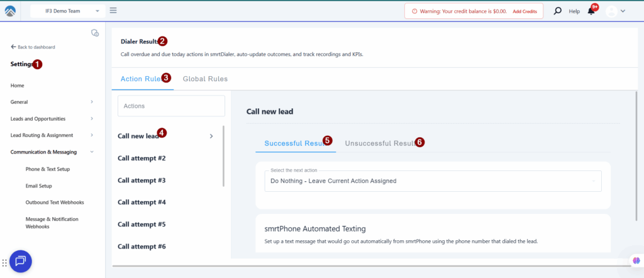This screenshot has height=278, width=644.
Task: Switch to the Global Rules tab
Action: [x=205, y=79]
